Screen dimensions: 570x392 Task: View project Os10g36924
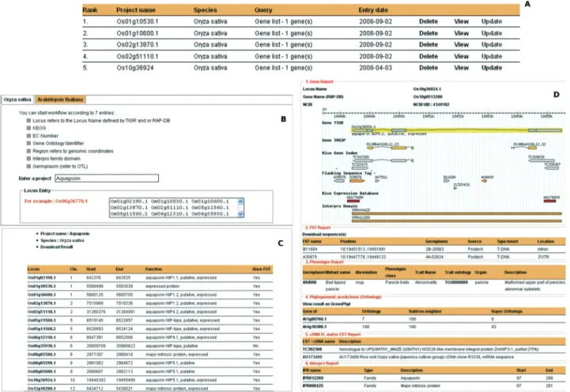pyautogui.click(x=461, y=68)
